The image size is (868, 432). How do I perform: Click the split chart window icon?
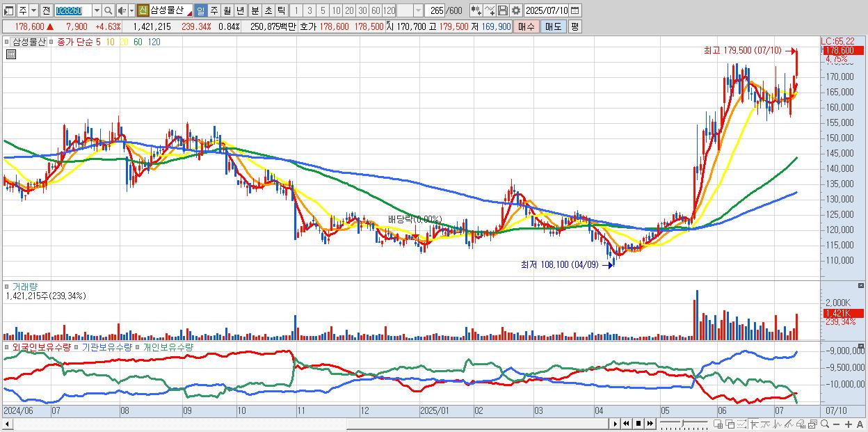(718, 424)
